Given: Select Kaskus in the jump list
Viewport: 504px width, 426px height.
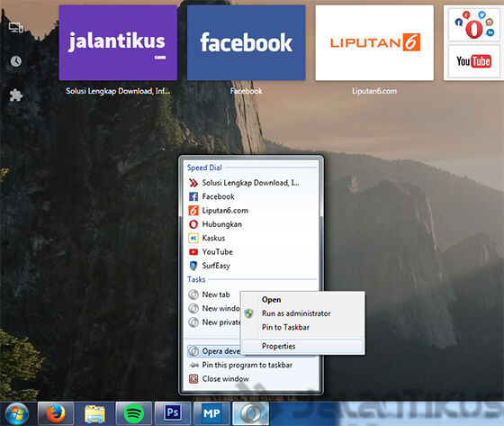Looking at the screenshot, I should (x=250, y=238).
